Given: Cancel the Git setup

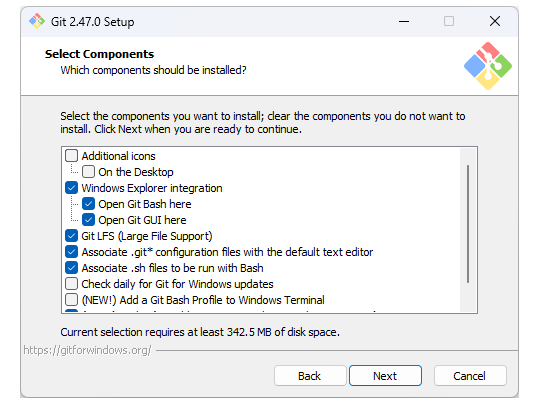Looking at the screenshot, I should [470, 376].
